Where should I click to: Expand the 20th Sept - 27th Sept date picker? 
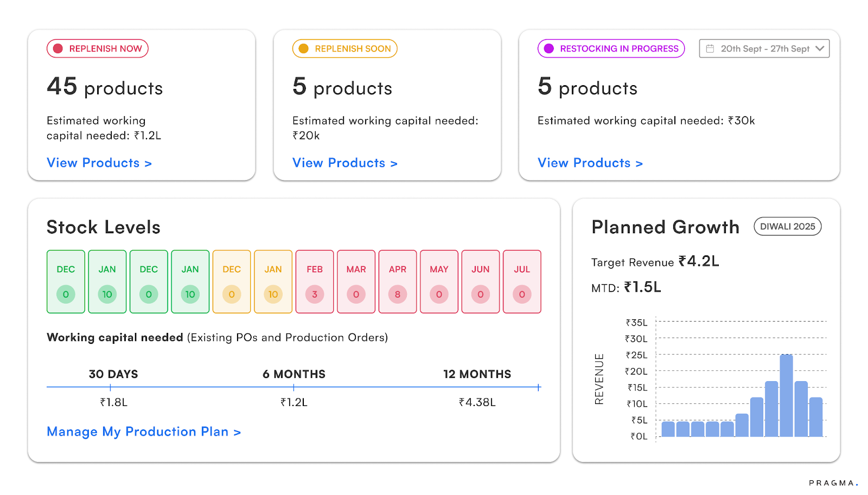click(x=764, y=48)
